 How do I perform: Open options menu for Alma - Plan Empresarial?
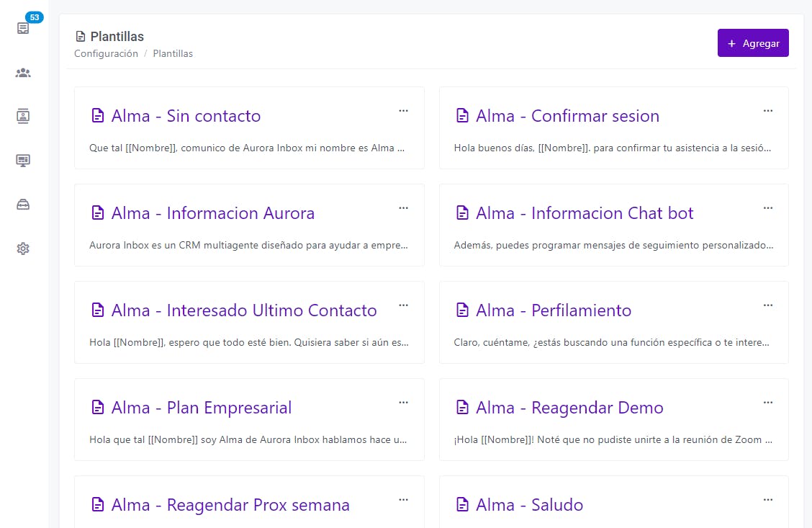(x=403, y=402)
